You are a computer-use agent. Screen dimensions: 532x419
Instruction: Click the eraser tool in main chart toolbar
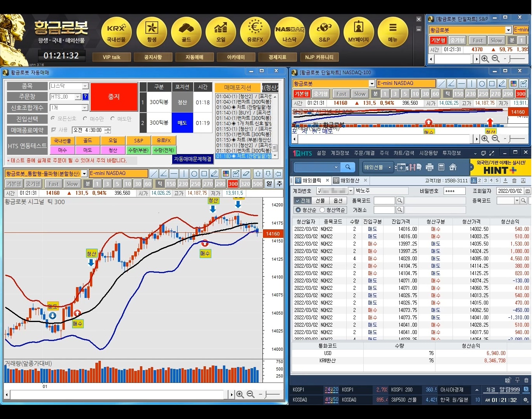(x=246, y=173)
